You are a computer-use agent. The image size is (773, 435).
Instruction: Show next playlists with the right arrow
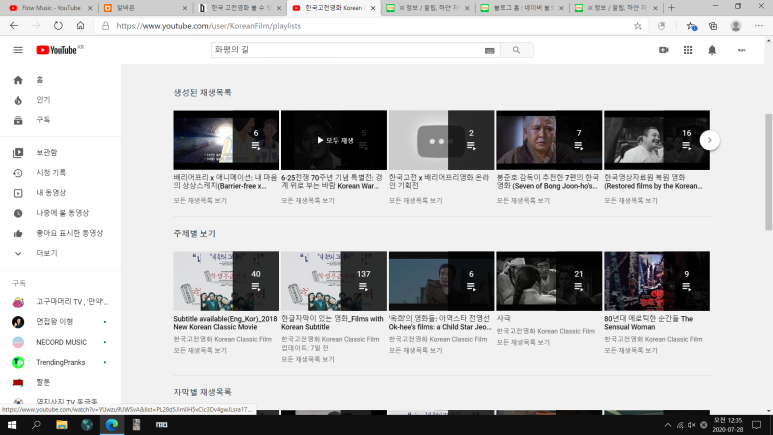click(x=709, y=140)
